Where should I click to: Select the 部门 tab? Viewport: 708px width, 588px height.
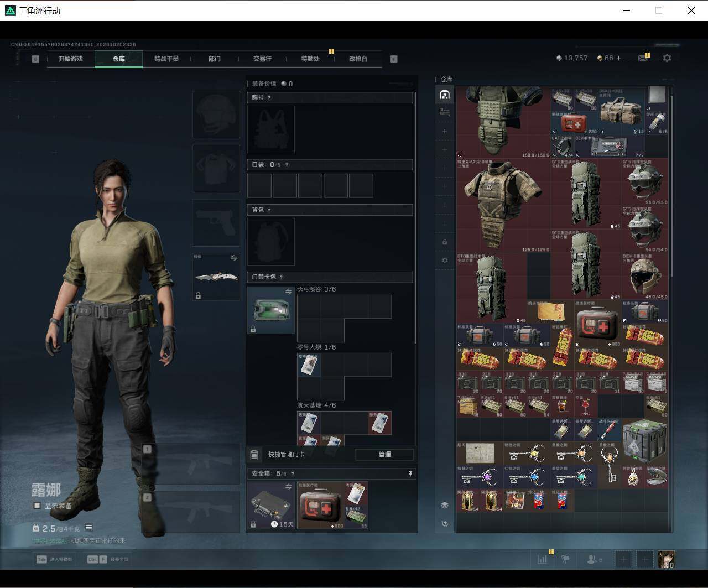point(215,59)
